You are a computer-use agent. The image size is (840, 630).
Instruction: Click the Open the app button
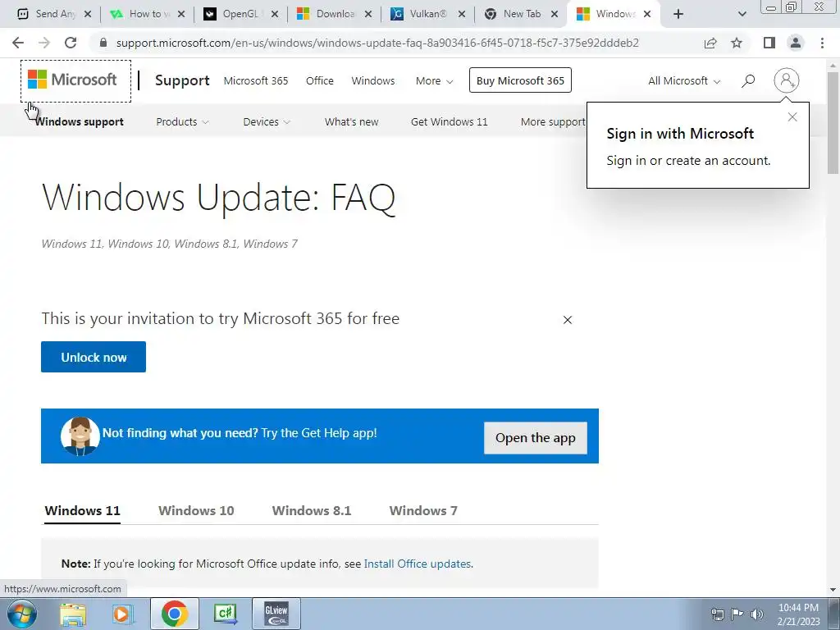tap(536, 438)
